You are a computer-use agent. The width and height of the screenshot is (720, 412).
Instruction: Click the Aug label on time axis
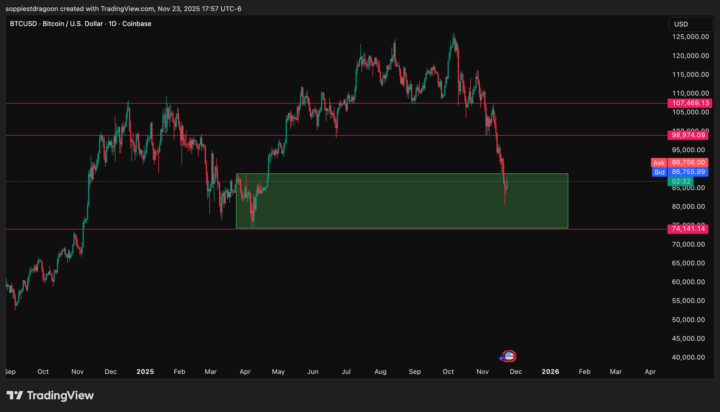[380, 372]
